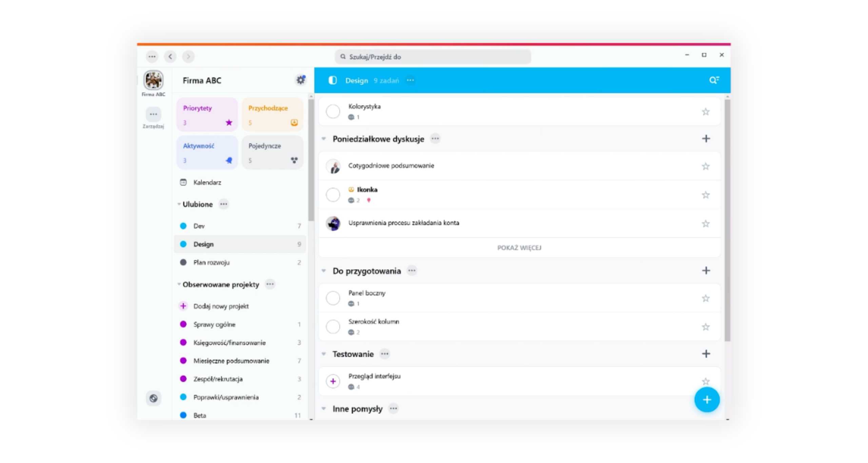Open Design project options dots
The image size is (868, 463).
point(410,80)
